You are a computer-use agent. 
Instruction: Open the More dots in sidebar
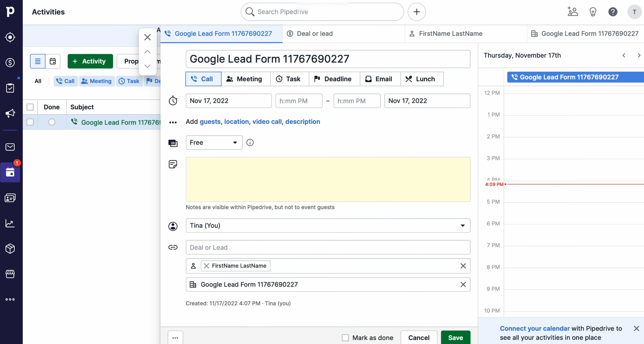[10, 299]
